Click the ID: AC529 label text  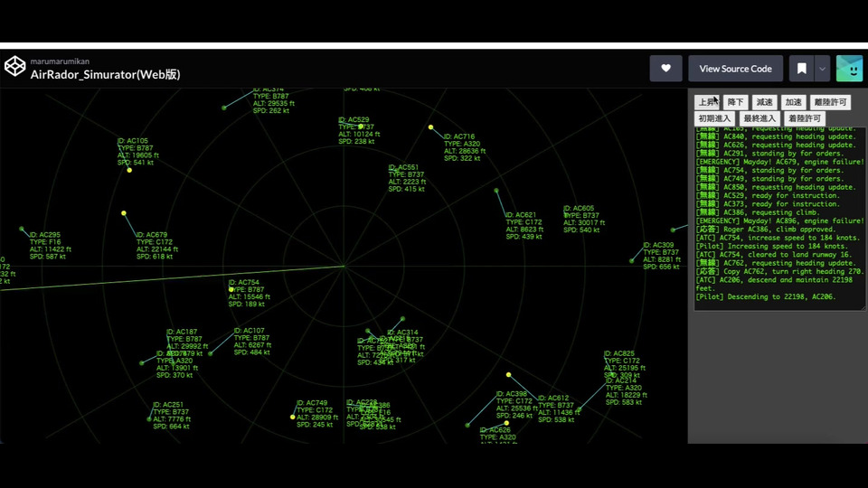point(354,119)
